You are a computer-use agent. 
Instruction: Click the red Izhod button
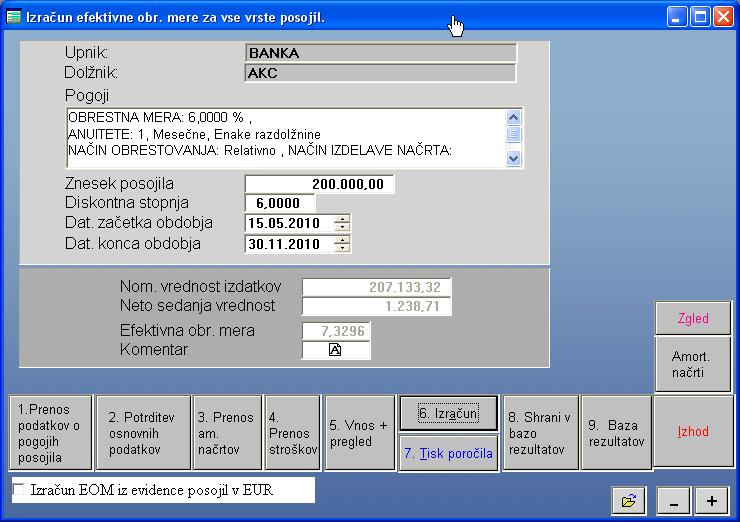(693, 432)
